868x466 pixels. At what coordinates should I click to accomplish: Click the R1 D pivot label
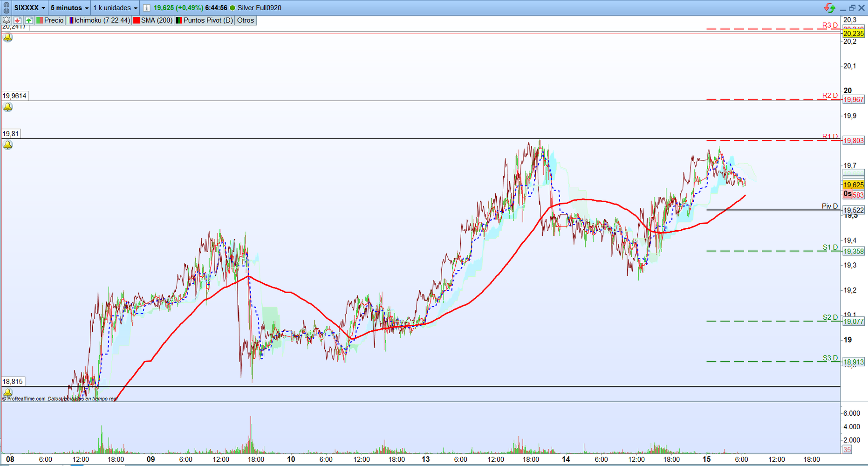(830, 137)
